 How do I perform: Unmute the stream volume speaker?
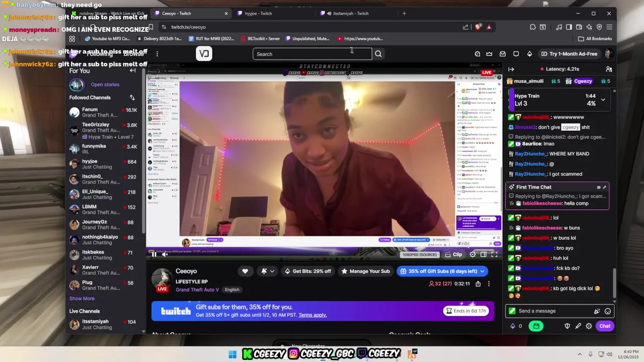coord(165,254)
